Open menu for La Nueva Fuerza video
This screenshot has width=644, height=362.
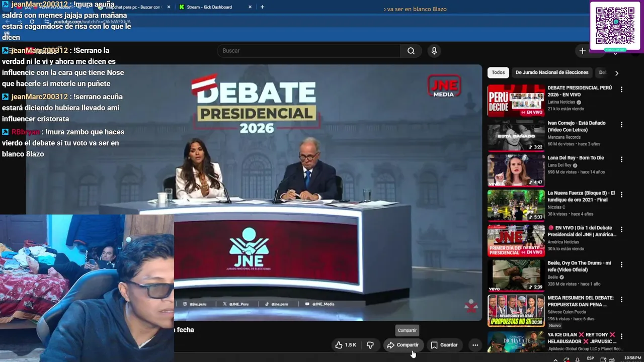click(x=621, y=195)
